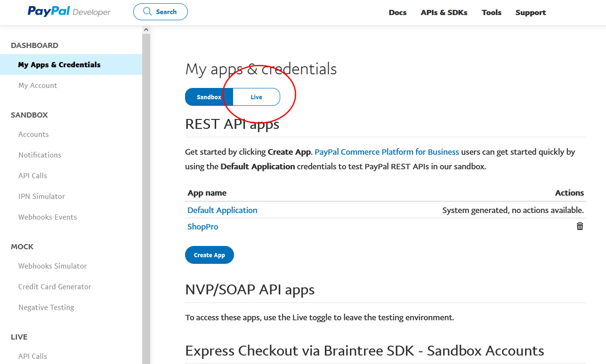Click the REST API apps heading
606x364 pixels.
coord(232,124)
